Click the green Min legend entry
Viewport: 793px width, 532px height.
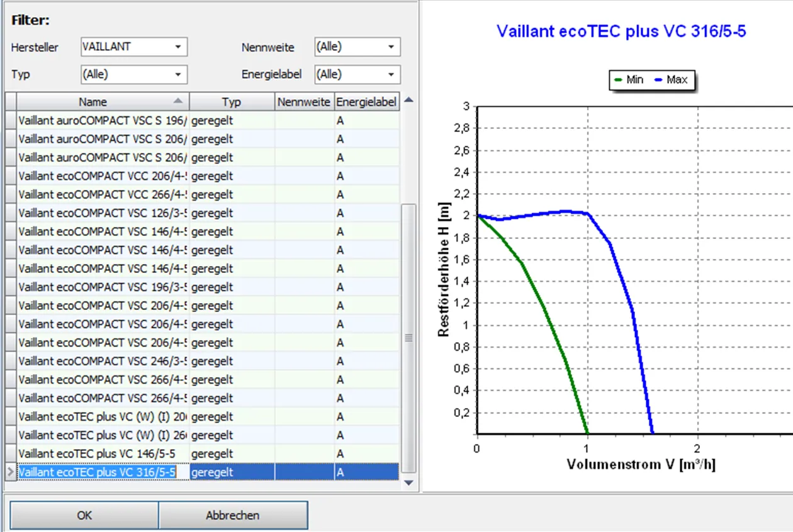[627, 80]
